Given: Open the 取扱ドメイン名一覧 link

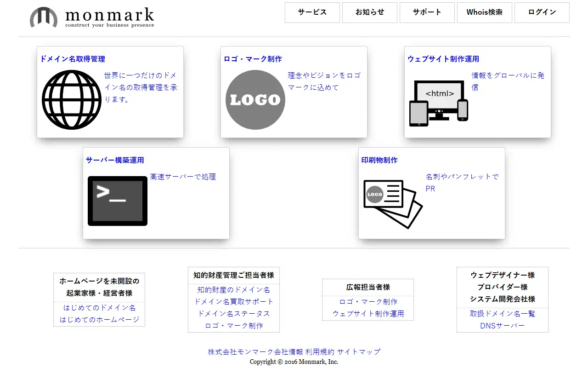Looking at the screenshot, I should click(x=503, y=314).
